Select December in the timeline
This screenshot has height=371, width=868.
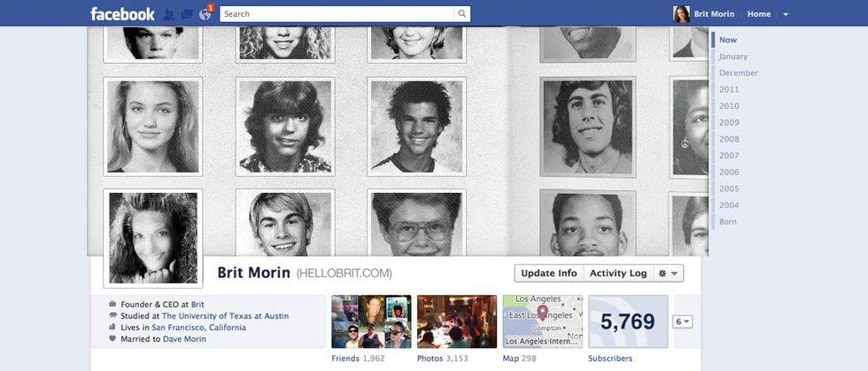[738, 73]
